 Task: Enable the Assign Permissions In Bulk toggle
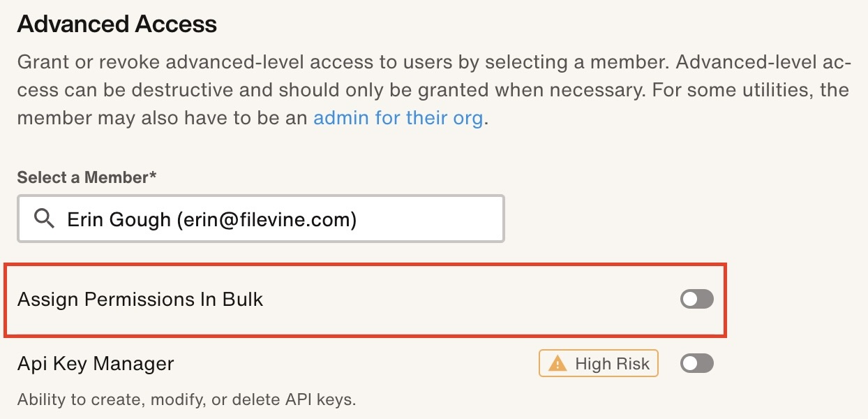pyautogui.click(x=696, y=300)
